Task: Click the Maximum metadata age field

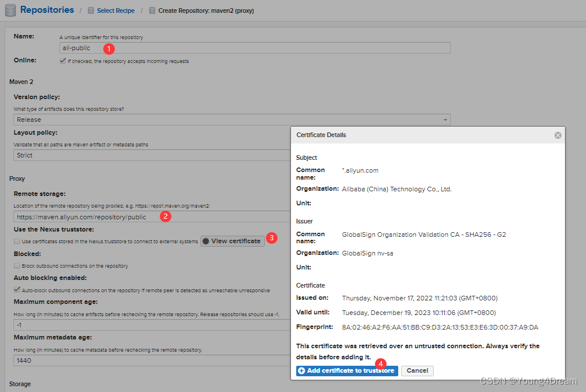Action: [x=152, y=360]
